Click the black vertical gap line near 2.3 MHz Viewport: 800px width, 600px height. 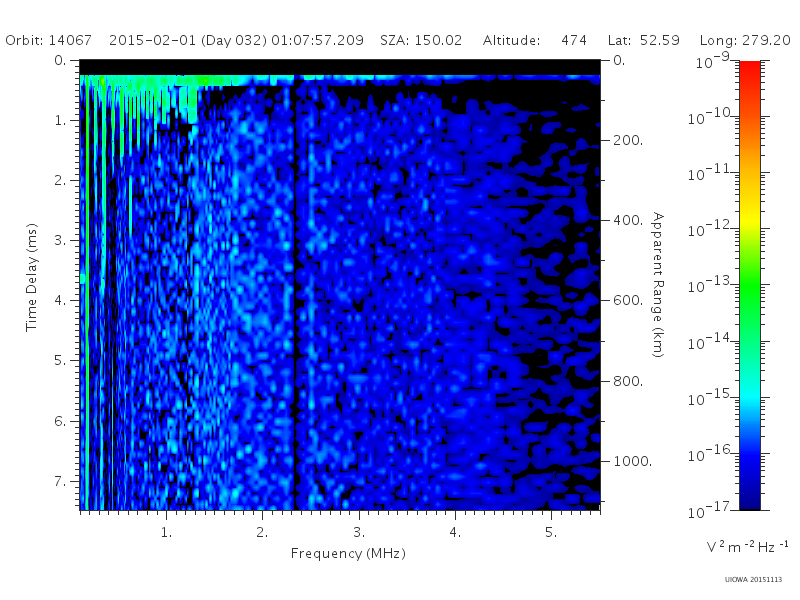click(294, 296)
